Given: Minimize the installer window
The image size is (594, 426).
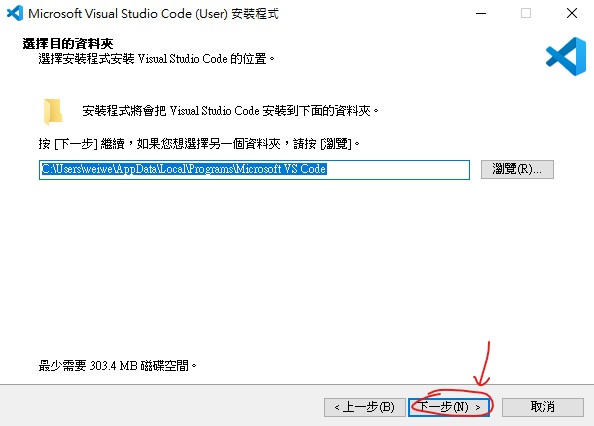Looking at the screenshot, I should click(481, 13).
